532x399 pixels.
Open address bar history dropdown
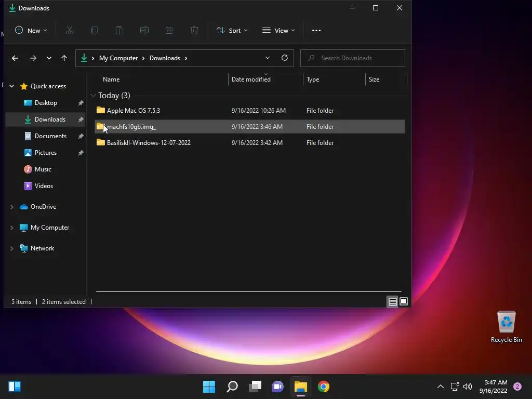click(268, 58)
